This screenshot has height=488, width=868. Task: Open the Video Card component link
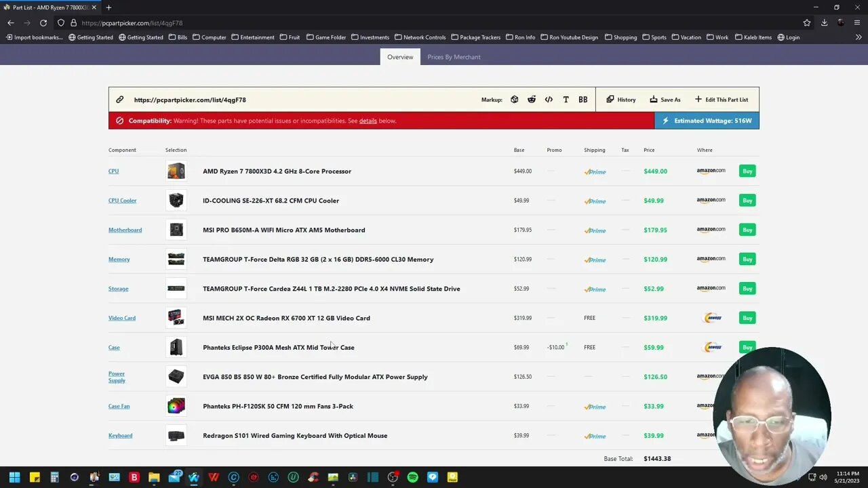pos(122,318)
